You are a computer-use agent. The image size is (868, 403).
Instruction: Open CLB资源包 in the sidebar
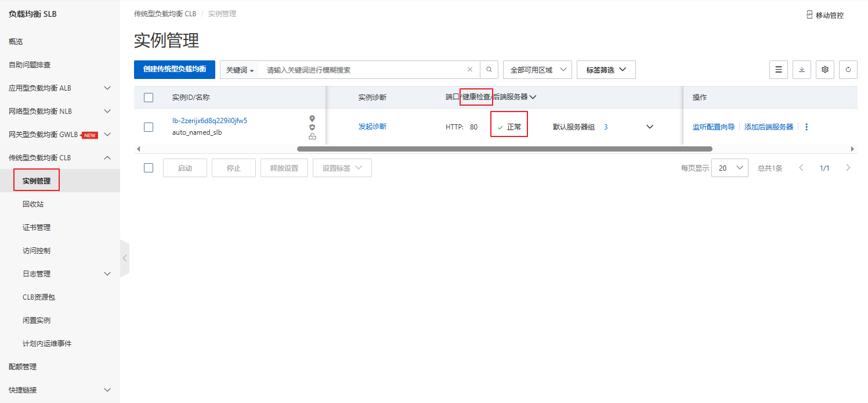[x=39, y=297]
